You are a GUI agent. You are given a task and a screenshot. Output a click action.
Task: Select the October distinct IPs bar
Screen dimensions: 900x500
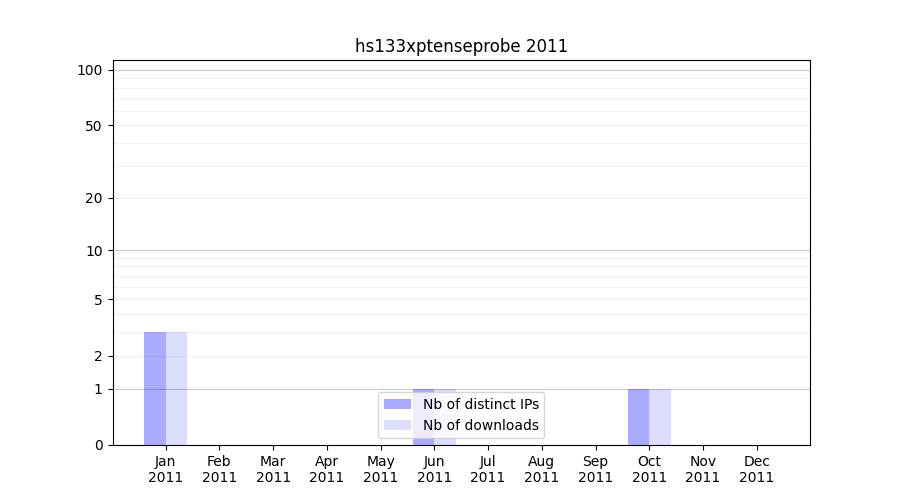[638, 416]
